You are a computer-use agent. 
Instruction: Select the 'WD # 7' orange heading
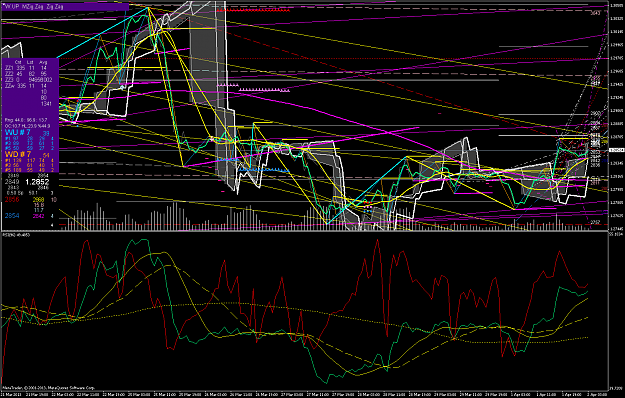[18, 154]
